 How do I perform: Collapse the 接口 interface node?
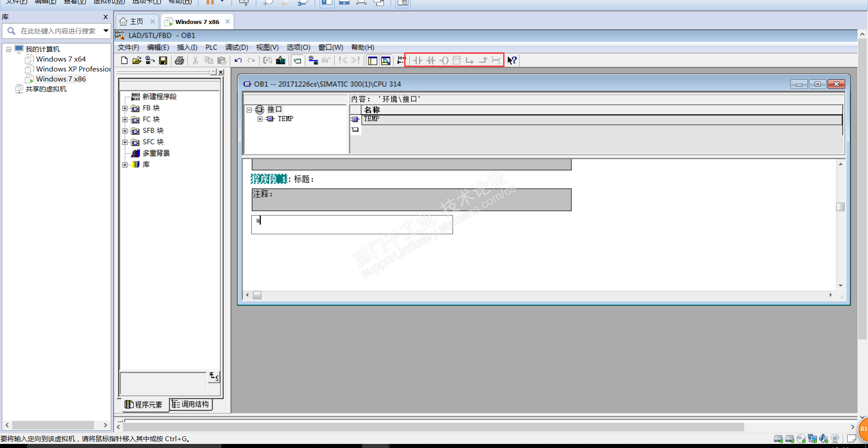point(249,110)
